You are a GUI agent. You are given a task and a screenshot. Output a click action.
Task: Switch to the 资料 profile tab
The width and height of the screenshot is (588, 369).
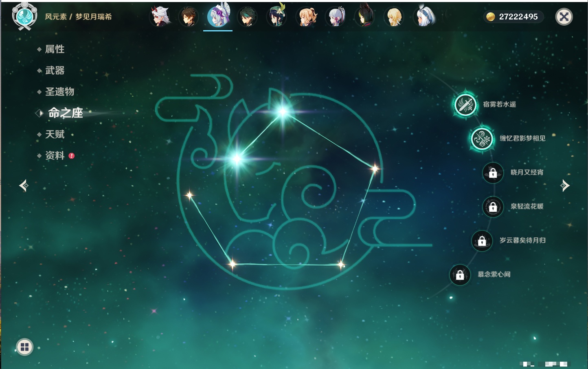pyautogui.click(x=55, y=155)
